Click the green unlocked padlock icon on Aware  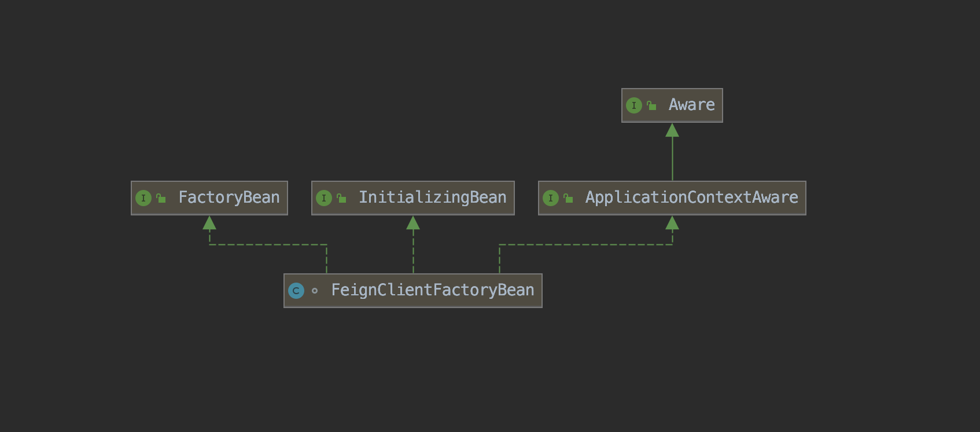click(651, 105)
